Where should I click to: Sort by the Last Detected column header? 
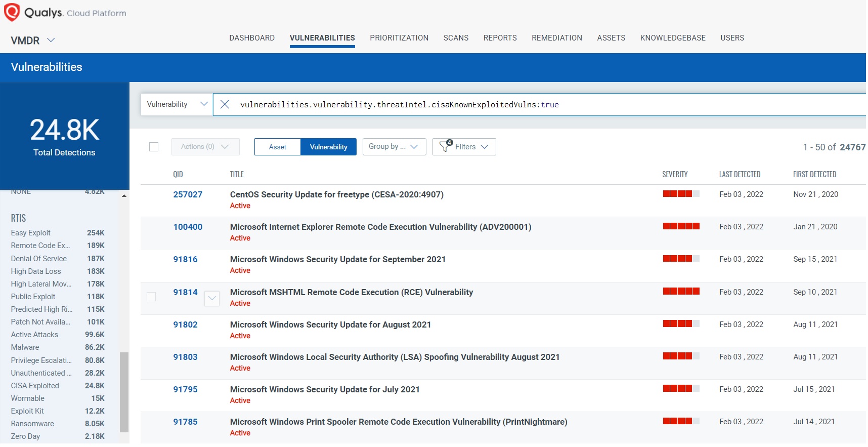[x=740, y=174]
